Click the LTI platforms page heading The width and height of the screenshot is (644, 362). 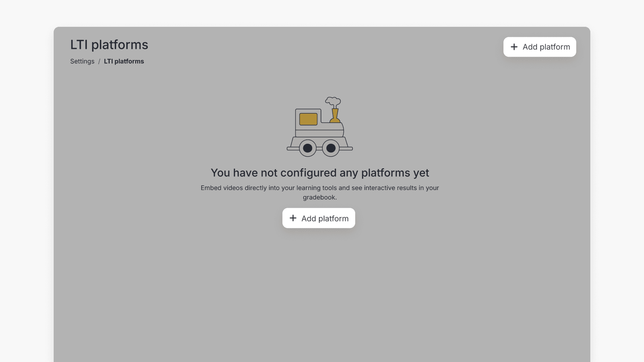click(x=109, y=45)
